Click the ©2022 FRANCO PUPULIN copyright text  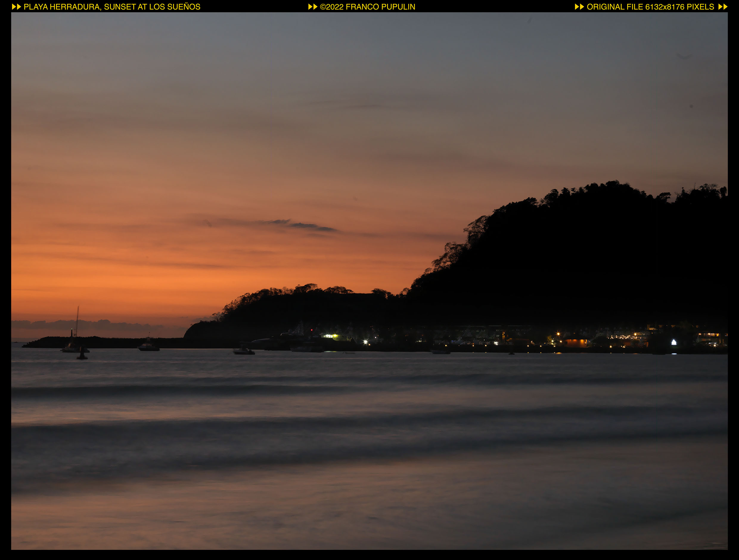[367, 7]
